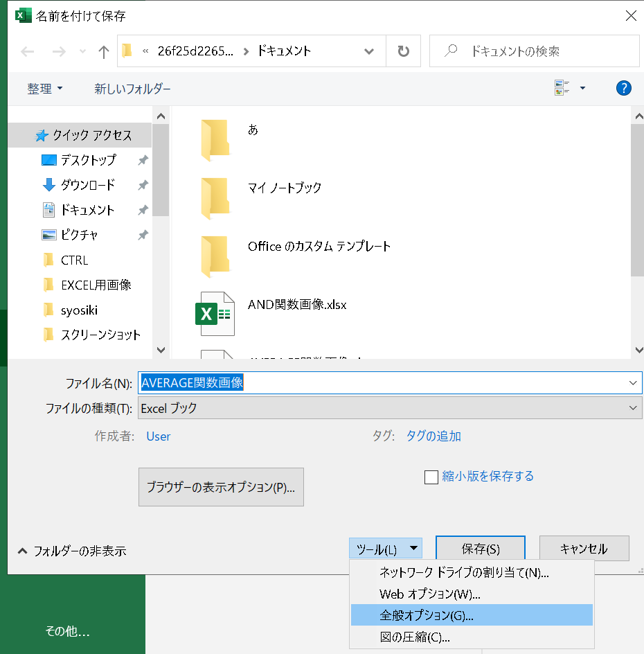The height and width of the screenshot is (654, 644).
Task: Collapse with フォルダーの非表示 toggle
Action: point(72,551)
